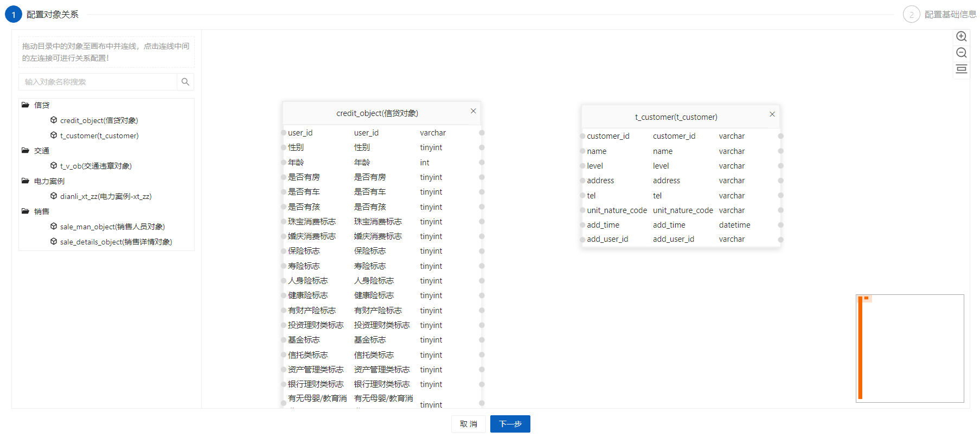The height and width of the screenshot is (438, 980).
Task: Remove the t_customer table with blue X
Action: (x=772, y=114)
